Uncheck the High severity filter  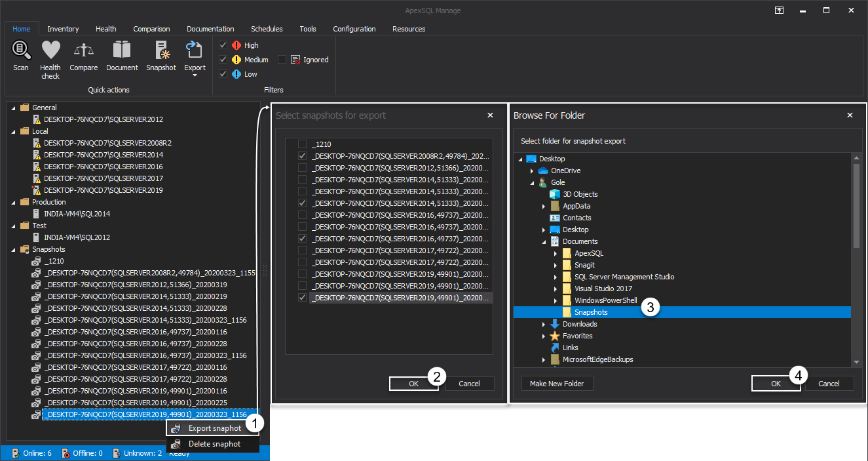(223, 45)
